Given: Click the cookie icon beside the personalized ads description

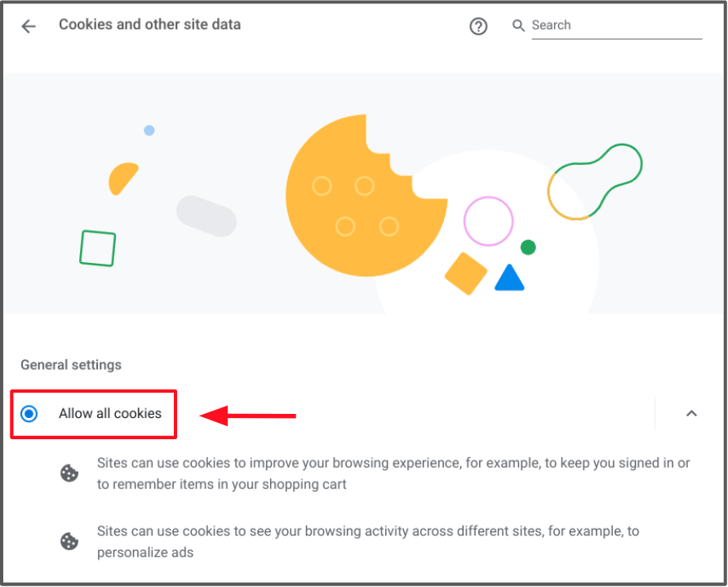Looking at the screenshot, I should click(x=69, y=541).
